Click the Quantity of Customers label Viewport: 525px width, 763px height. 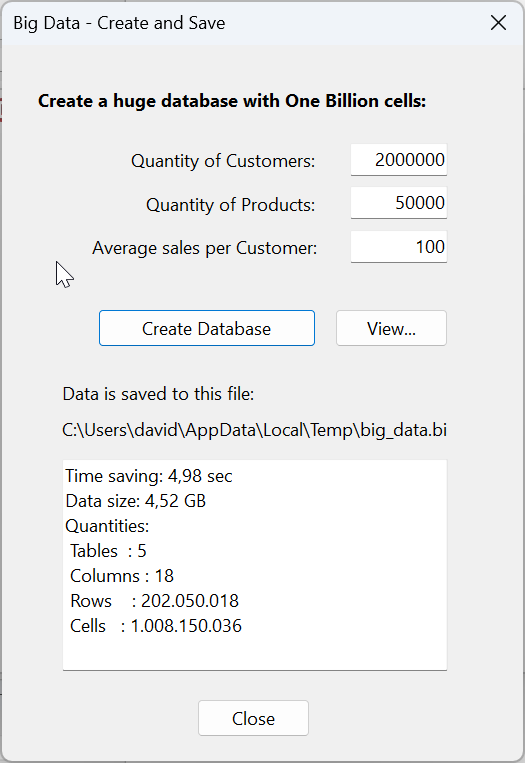223,161
